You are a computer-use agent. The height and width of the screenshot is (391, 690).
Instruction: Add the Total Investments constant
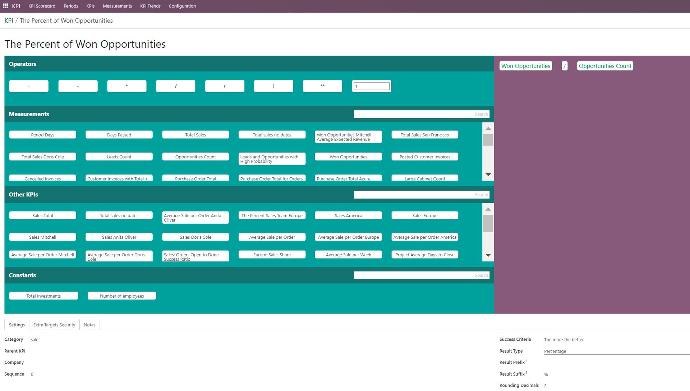pyautogui.click(x=44, y=296)
